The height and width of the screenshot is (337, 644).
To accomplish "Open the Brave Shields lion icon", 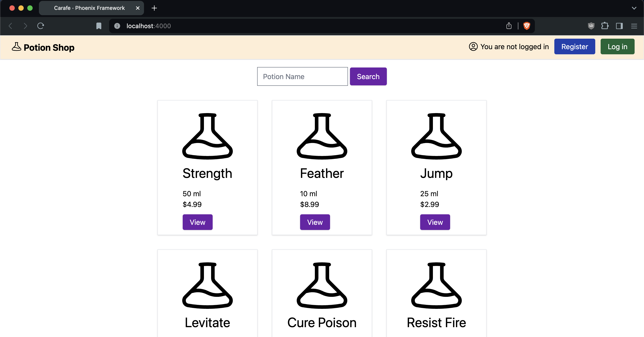I will point(527,26).
